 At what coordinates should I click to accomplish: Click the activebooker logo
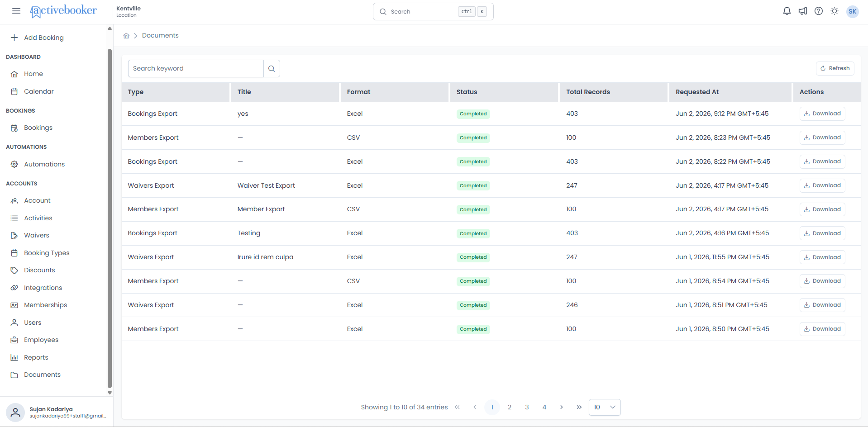[x=63, y=11]
